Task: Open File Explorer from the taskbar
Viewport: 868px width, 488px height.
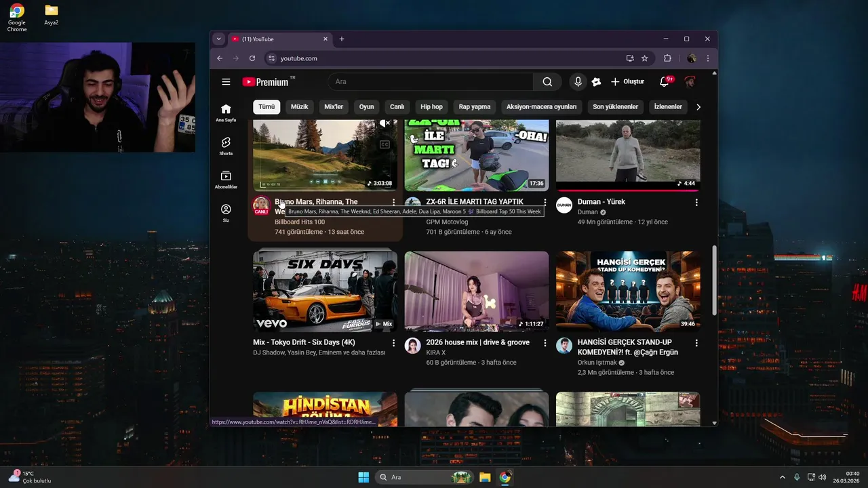Action: coord(485,477)
